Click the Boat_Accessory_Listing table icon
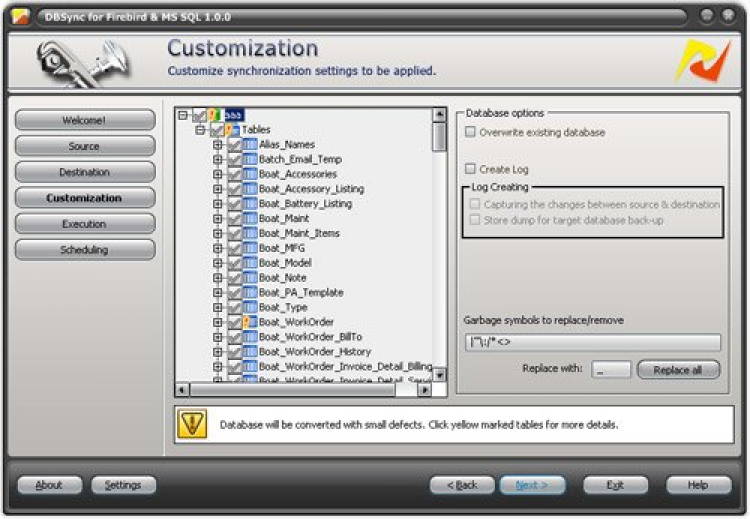 tap(250, 189)
